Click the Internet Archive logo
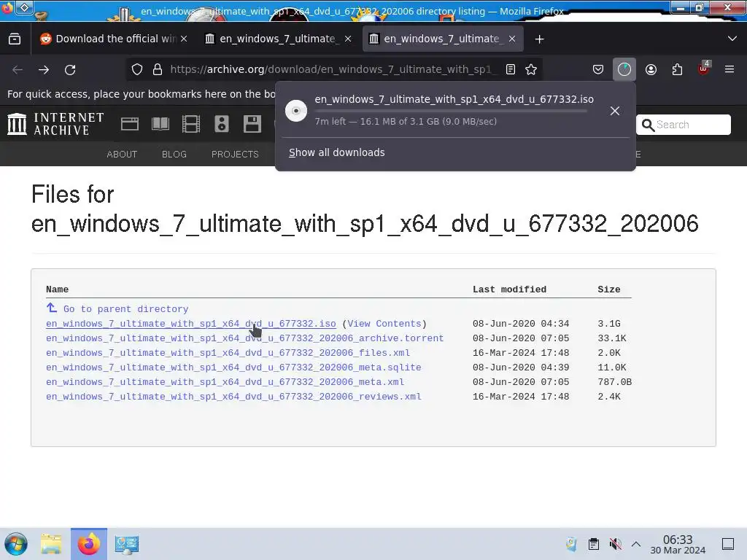The image size is (747, 560). (55, 124)
